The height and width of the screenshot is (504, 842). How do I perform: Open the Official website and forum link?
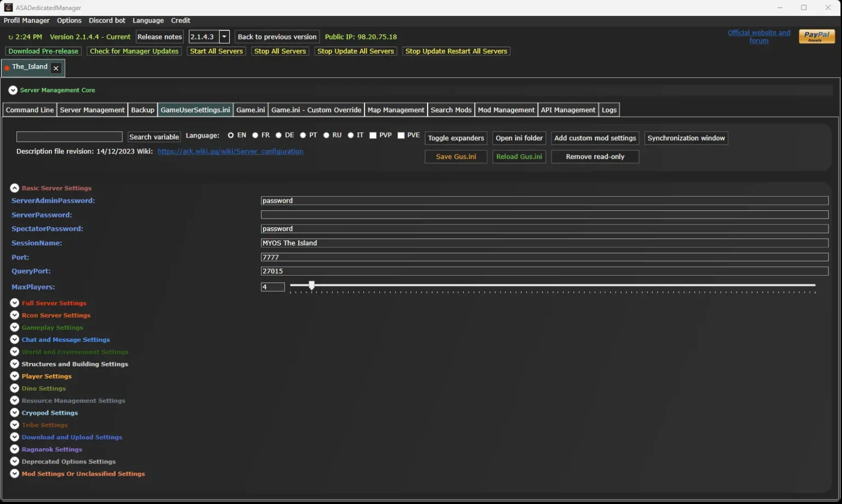[759, 37]
